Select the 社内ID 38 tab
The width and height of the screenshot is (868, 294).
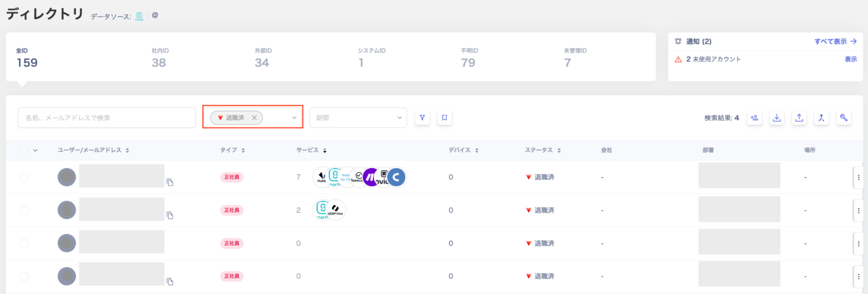pos(160,58)
